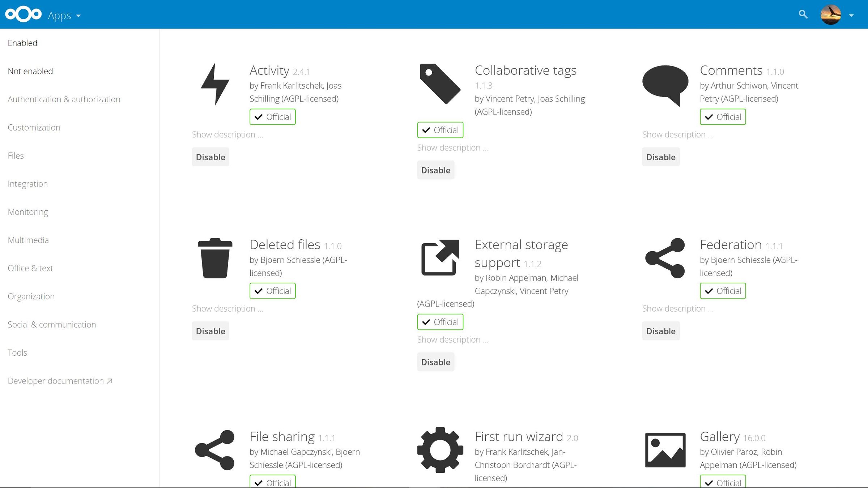Viewport: 868px width, 488px height.
Task: Switch to the Enabled category
Action: (22, 43)
